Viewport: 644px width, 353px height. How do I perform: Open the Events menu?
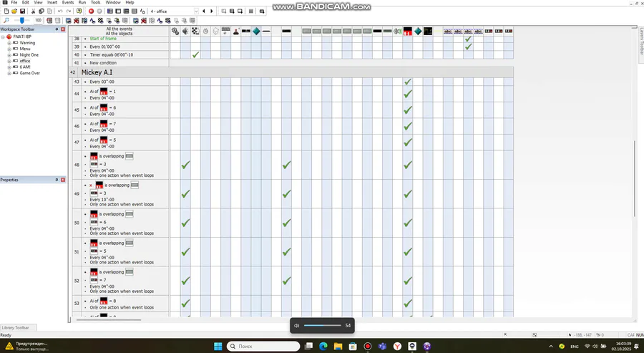coord(68,2)
